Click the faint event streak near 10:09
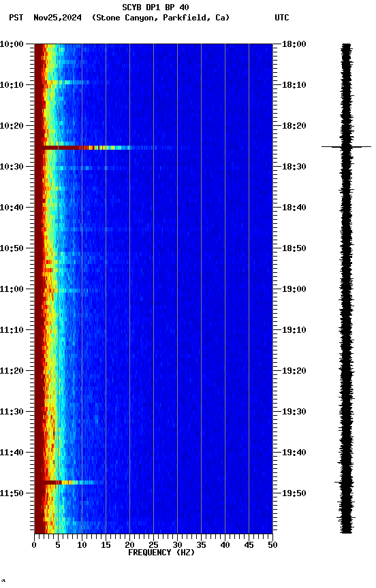The width and height of the screenshot is (376, 588). (x=69, y=82)
